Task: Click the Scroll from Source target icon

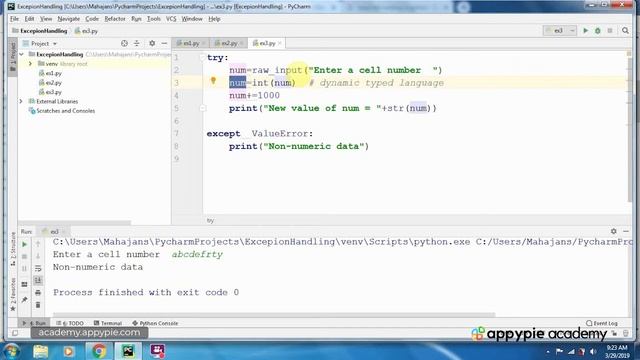Action: [124, 43]
